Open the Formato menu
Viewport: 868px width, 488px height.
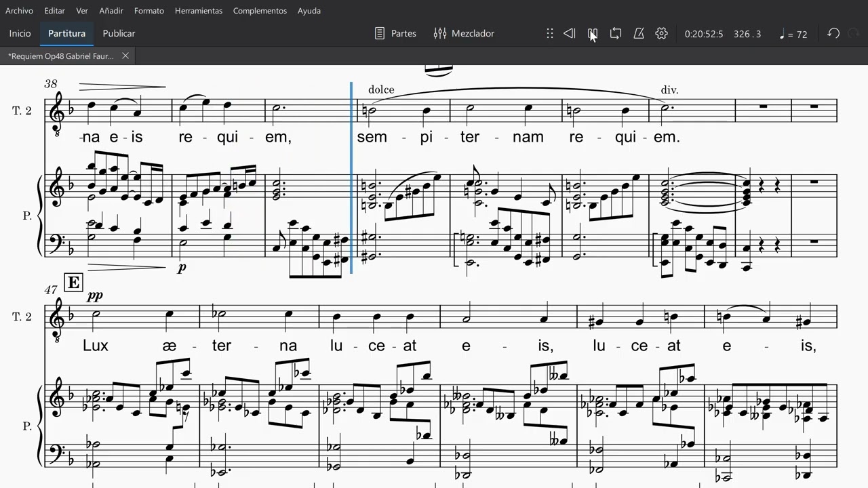[149, 11]
